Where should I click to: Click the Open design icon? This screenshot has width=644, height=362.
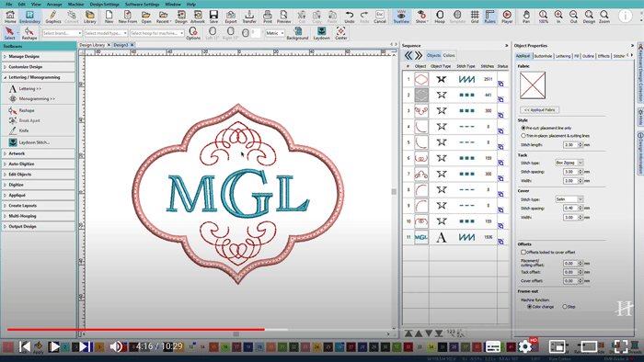click(146, 17)
